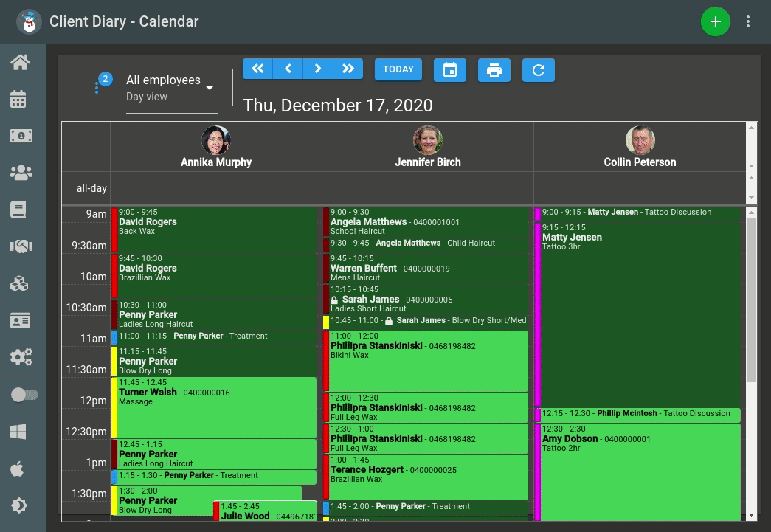Screen dimensions: 771x532
Task: Click the green add plus button
Action: 715,21
